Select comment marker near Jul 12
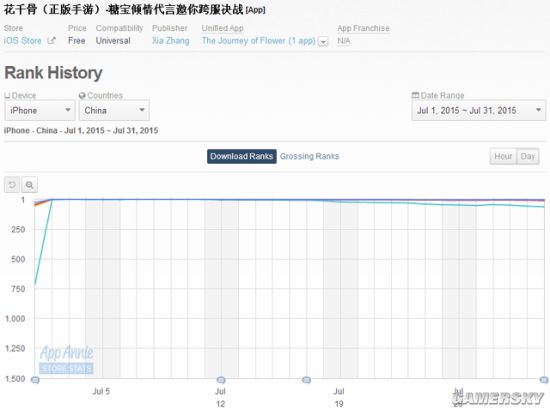The image size is (550, 410). click(x=221, y=380)
